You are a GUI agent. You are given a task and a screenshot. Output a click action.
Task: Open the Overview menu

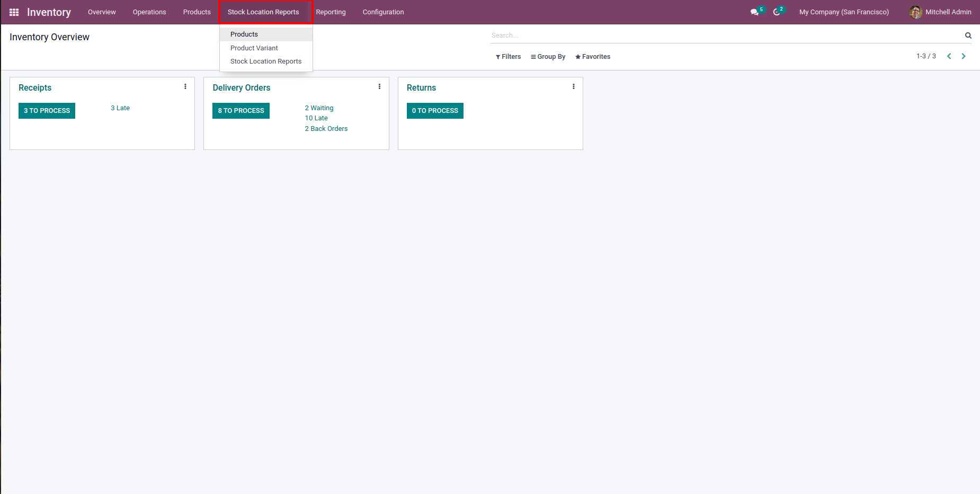102,12
